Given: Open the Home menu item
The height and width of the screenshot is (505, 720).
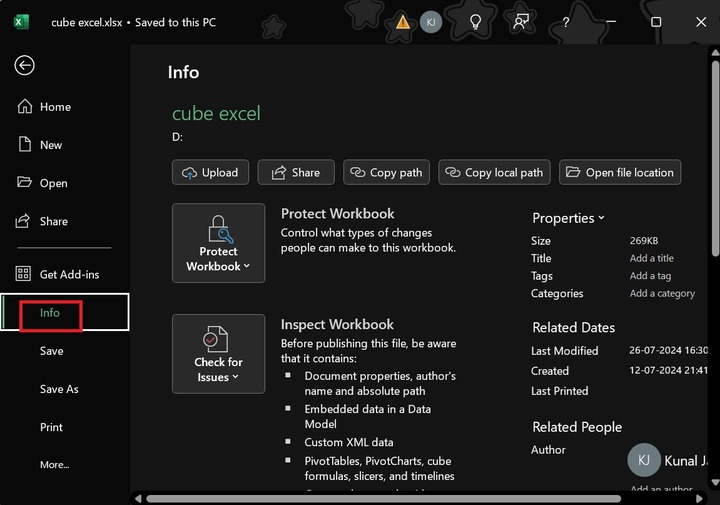Looking at the screenshot, I should tap(55, 107).
